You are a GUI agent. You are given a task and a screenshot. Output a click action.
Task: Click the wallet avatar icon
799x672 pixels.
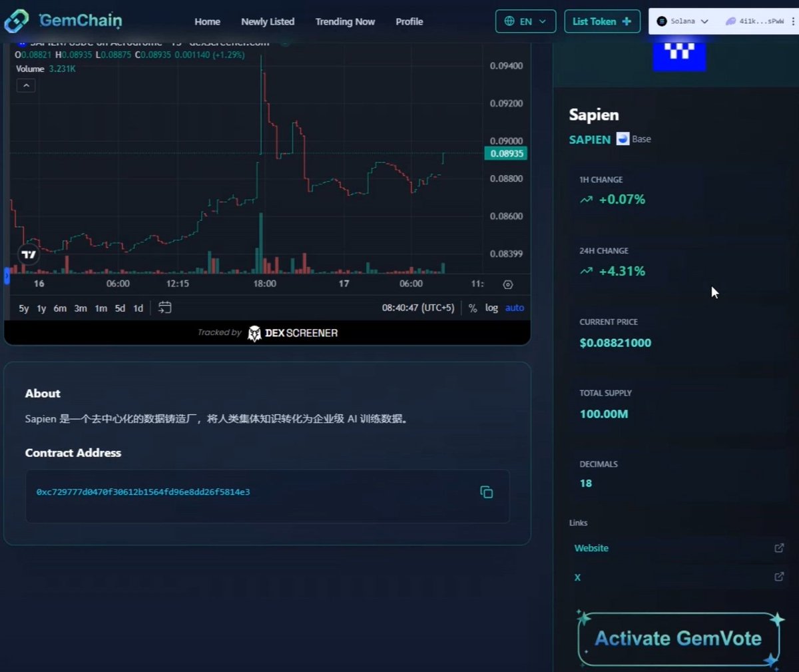tap(730, 21)
